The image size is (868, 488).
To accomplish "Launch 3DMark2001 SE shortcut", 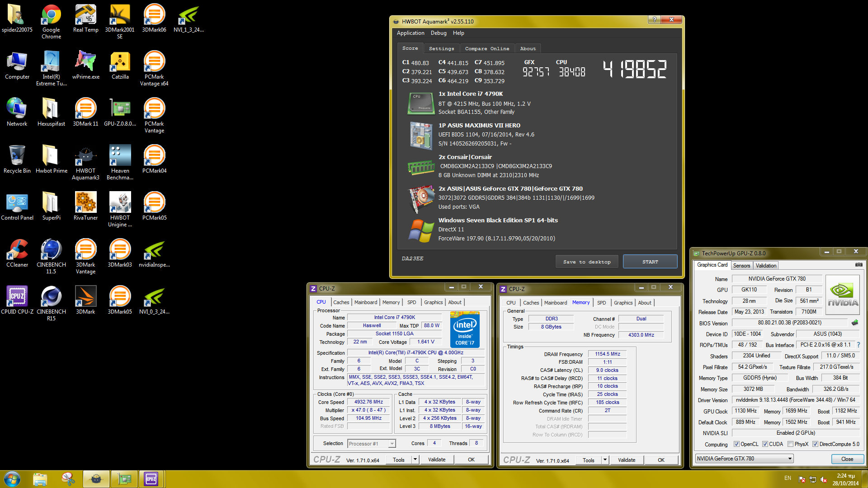I will tap(120, 21).
